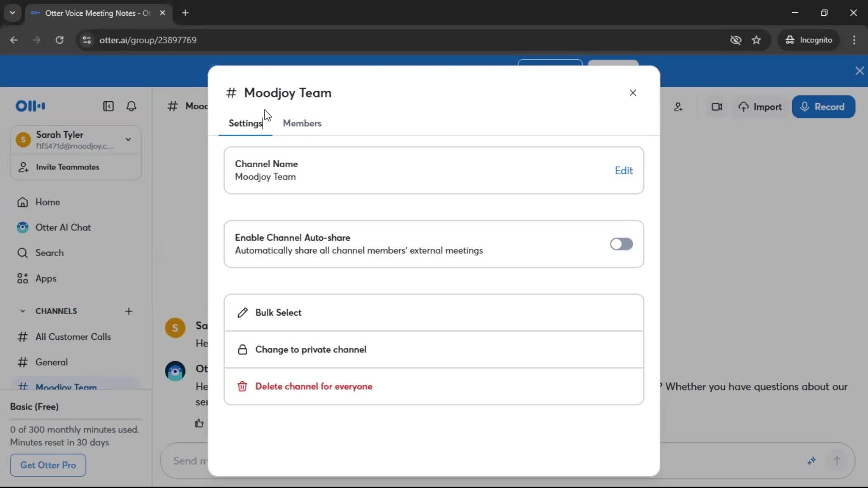Image resolution: width=868 pixels, height=488 pixels.
Task: Click the monthly minutes usage bar
Action: 76,419
